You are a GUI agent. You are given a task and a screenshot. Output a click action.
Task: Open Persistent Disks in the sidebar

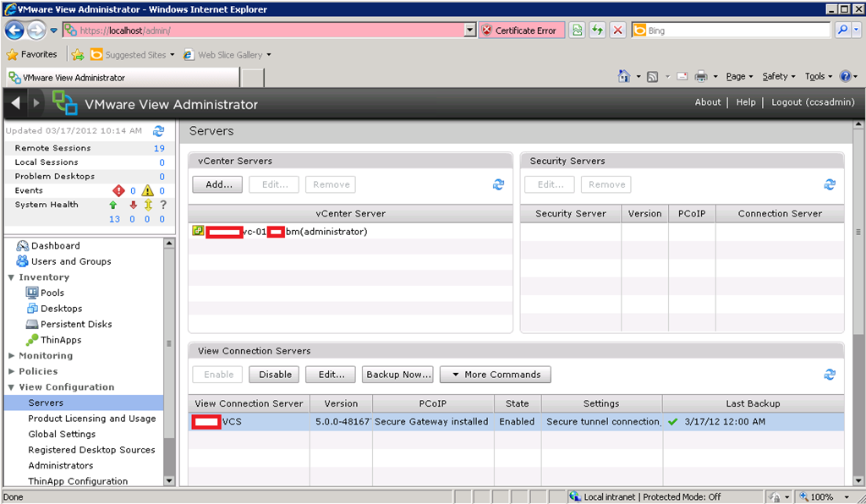[x=76, y=324]
